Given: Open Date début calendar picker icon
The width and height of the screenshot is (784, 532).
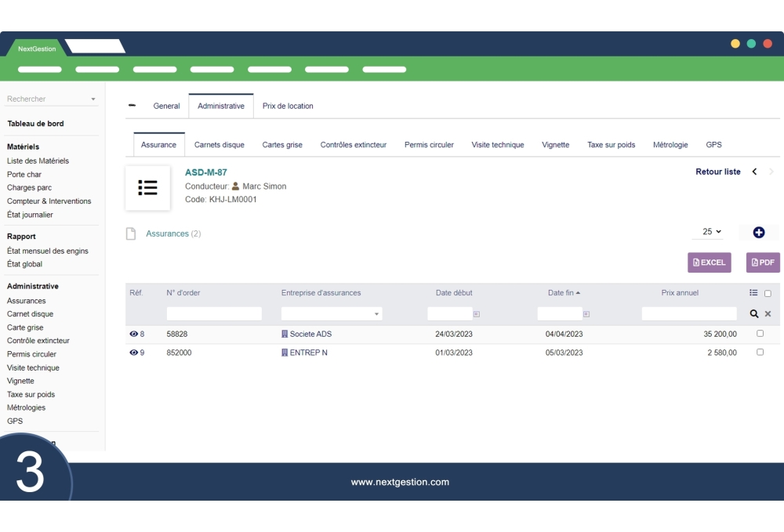Looking at the screenshot, I should click(477, 313).
